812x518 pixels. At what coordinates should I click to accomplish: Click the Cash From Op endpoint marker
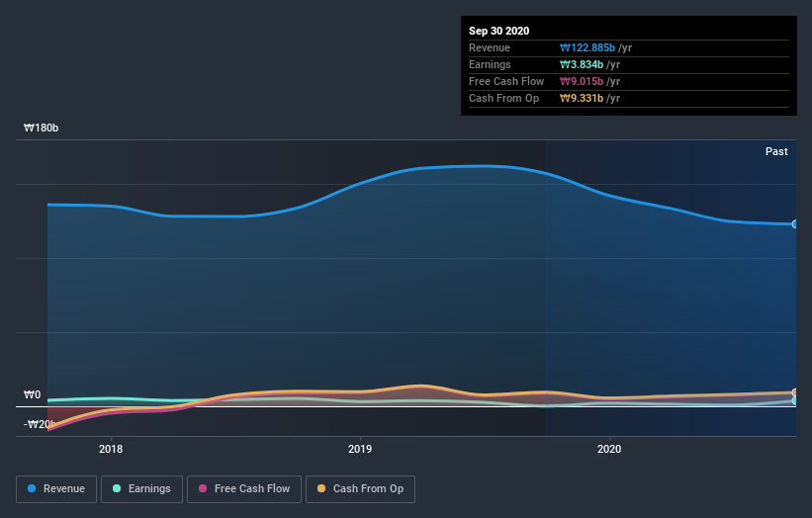coord(795,392)
